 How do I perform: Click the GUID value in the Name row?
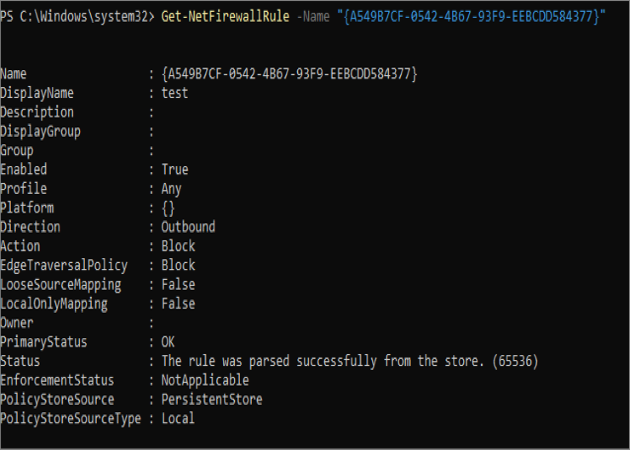[x=288, y=74]
